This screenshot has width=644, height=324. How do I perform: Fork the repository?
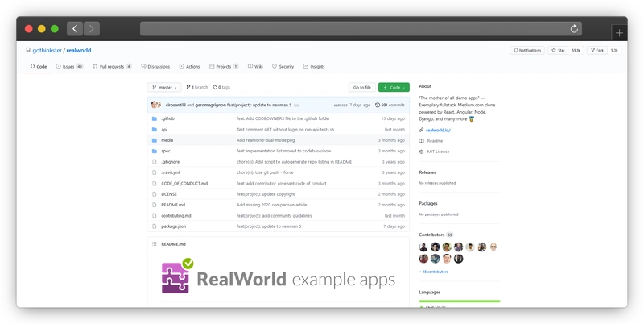(x=597, y=50)
